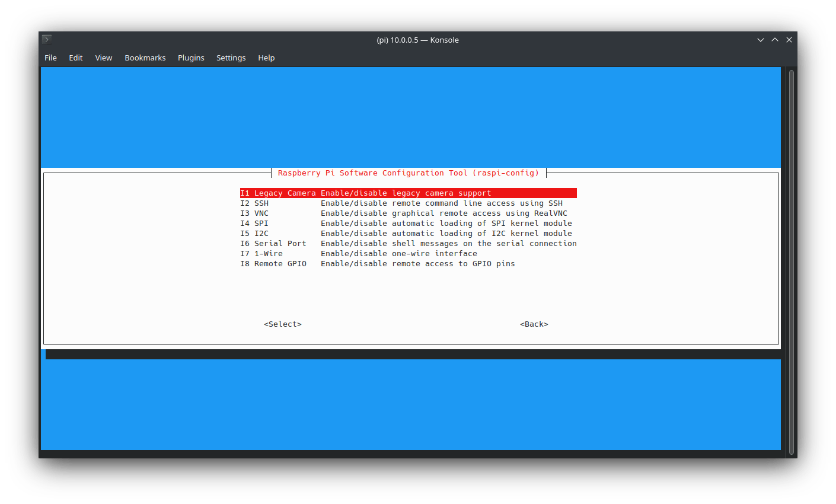Select the I3 VNC option
Screen dimensions: 836x504
click(366, 213)
